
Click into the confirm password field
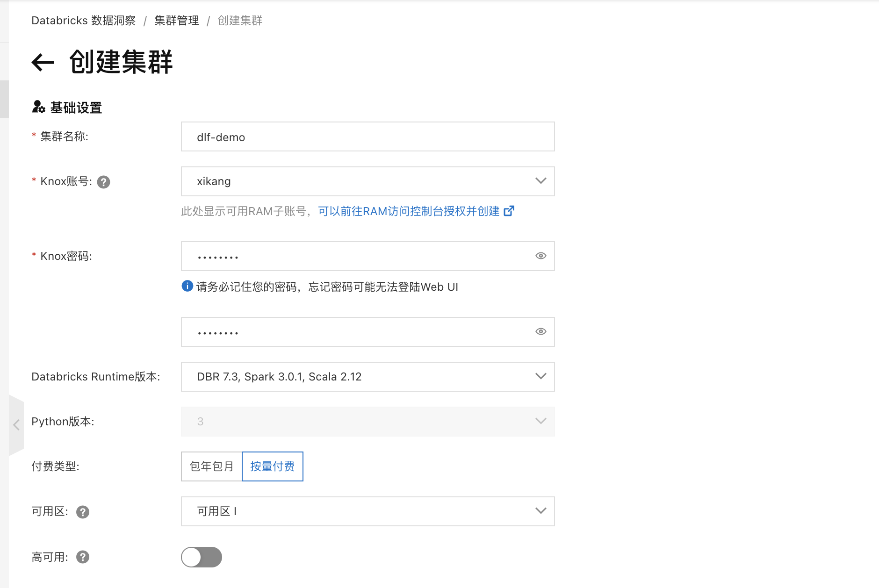coord(368,332)
